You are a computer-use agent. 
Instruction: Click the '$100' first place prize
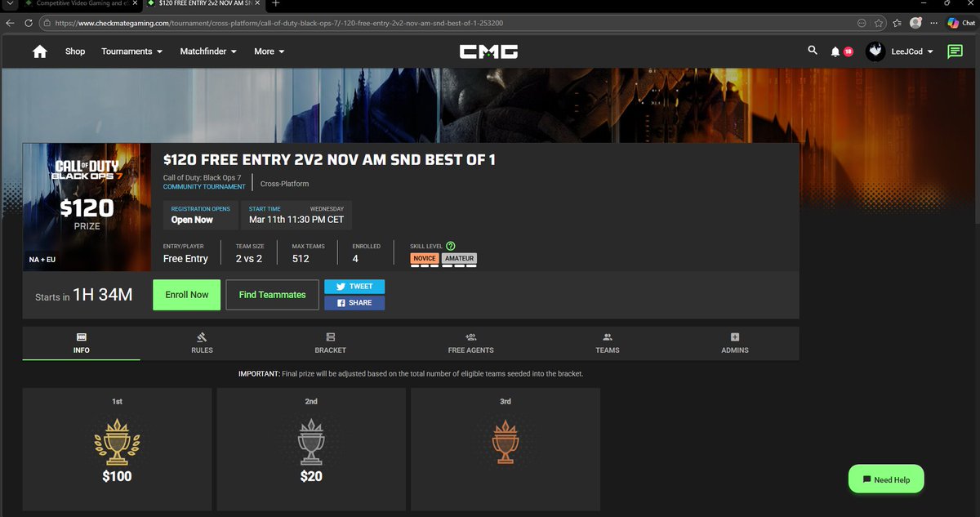[117, 476]
